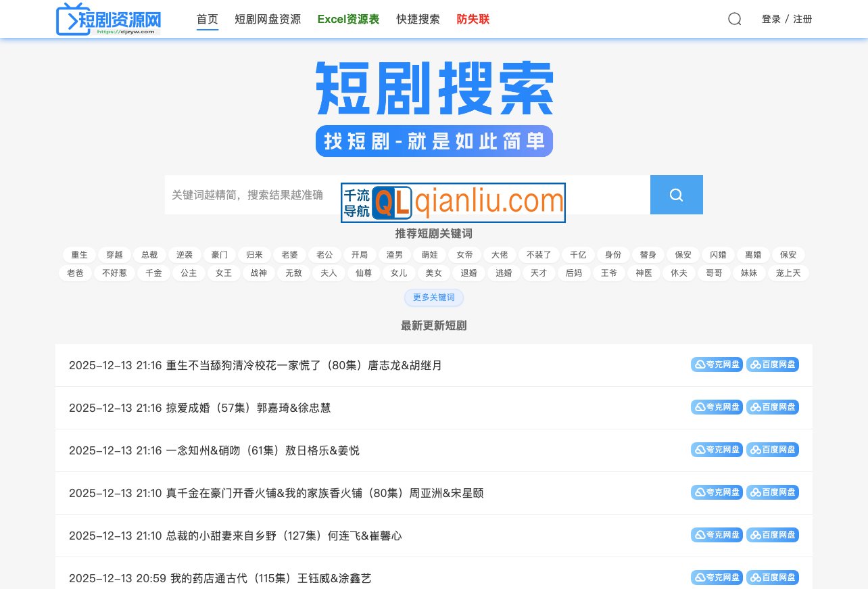Open the 防失联 page from navigation

coord(473,19)
